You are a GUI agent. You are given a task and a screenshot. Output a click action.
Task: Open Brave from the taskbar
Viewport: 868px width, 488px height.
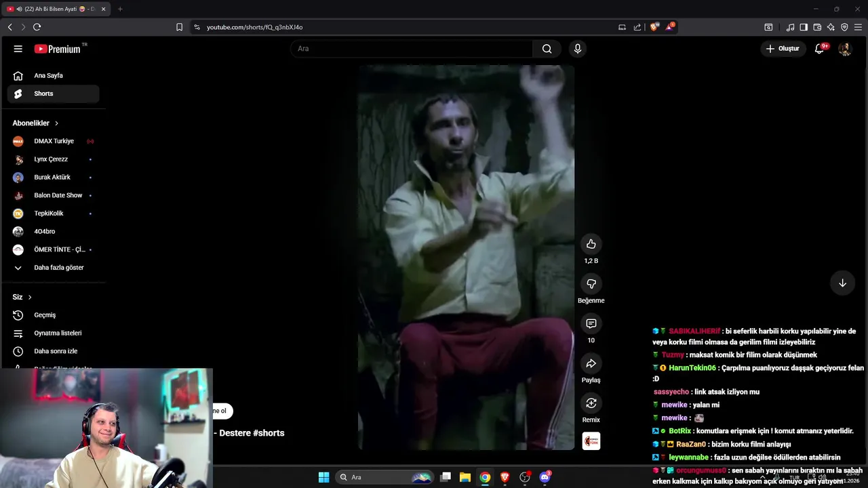(x=505, y=477)
